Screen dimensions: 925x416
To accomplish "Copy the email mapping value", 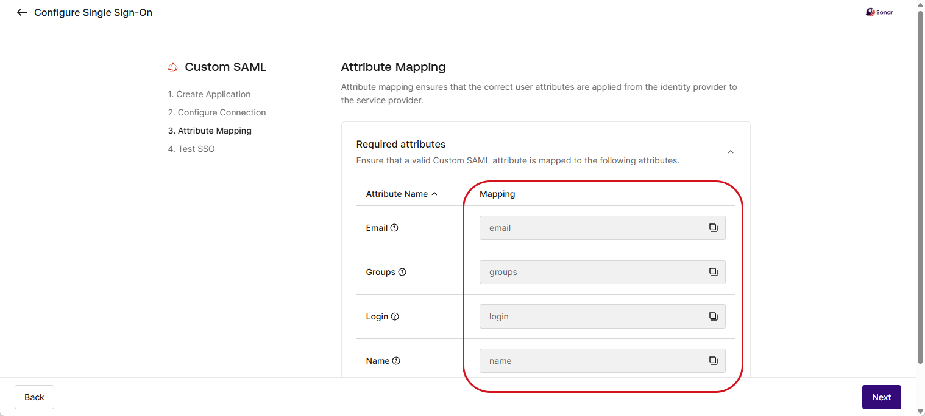I will [713, 228].
